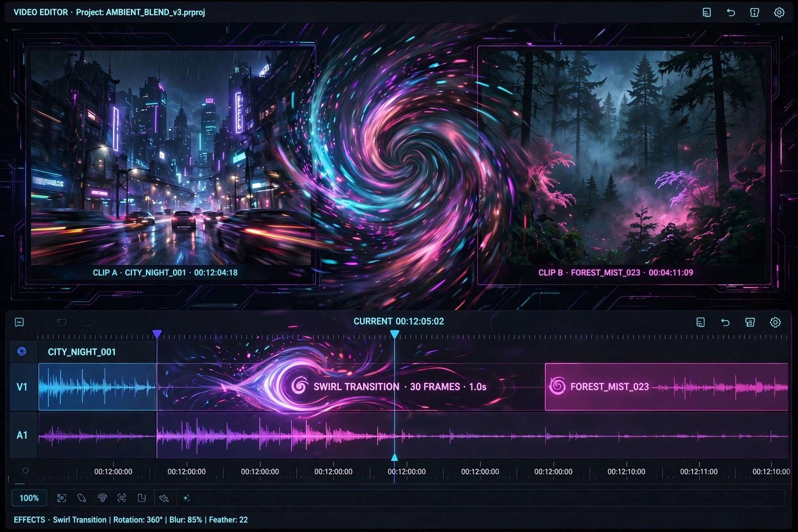Click 1.0s duration text on transition clip

point(478,387)
